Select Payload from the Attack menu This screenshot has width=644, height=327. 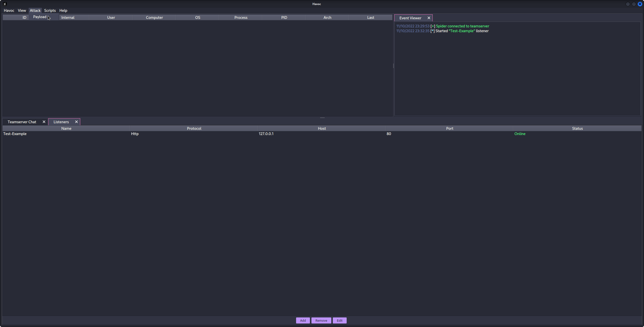pyautogui.click(x=40, y=17)
